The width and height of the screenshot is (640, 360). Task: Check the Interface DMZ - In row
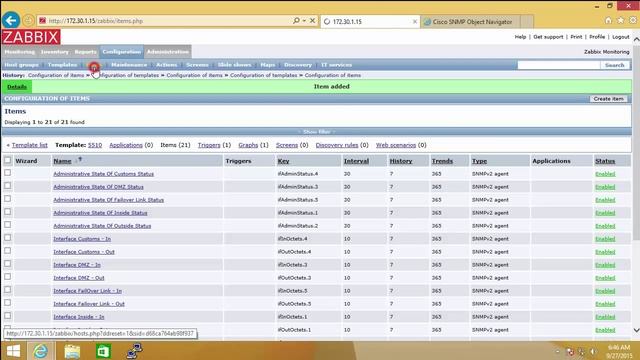click(7, 264)
